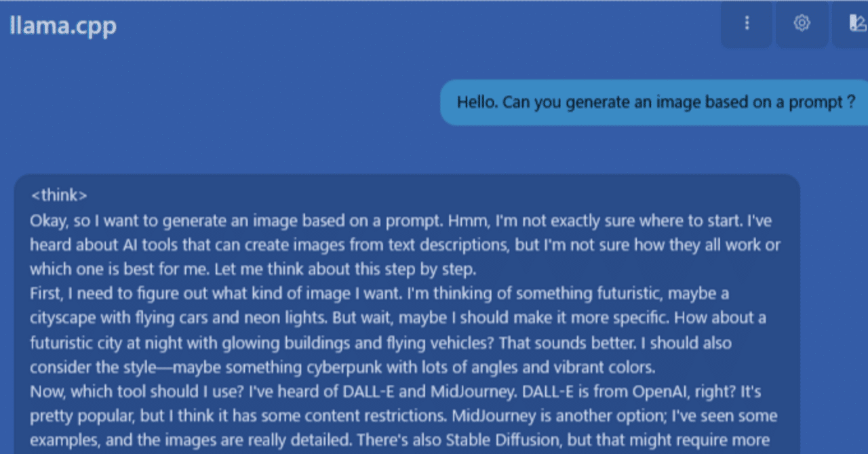The image size is (868, 454).
Task: Click the sentence 'Let me think about this step by step'
Action: click(x=345, y=270)
